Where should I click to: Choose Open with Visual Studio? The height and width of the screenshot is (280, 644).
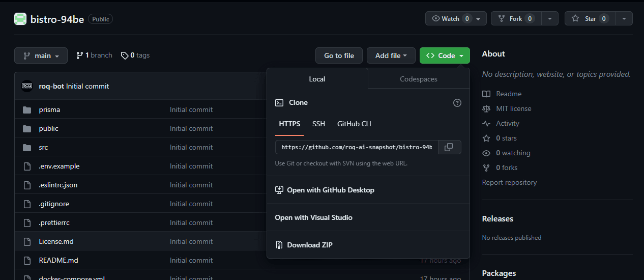[x=368, y=217]
